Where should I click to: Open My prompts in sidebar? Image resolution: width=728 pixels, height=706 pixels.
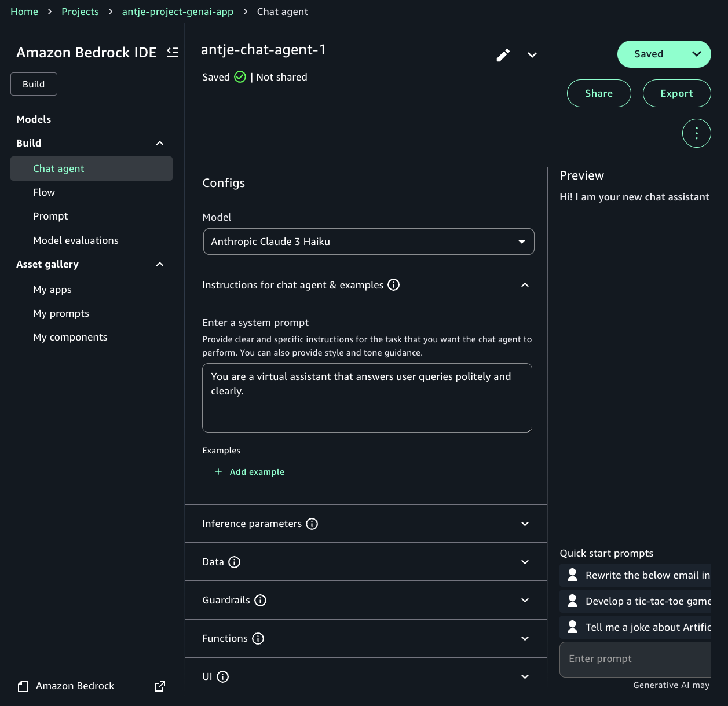pyautogui.click(x=61, y=313)
